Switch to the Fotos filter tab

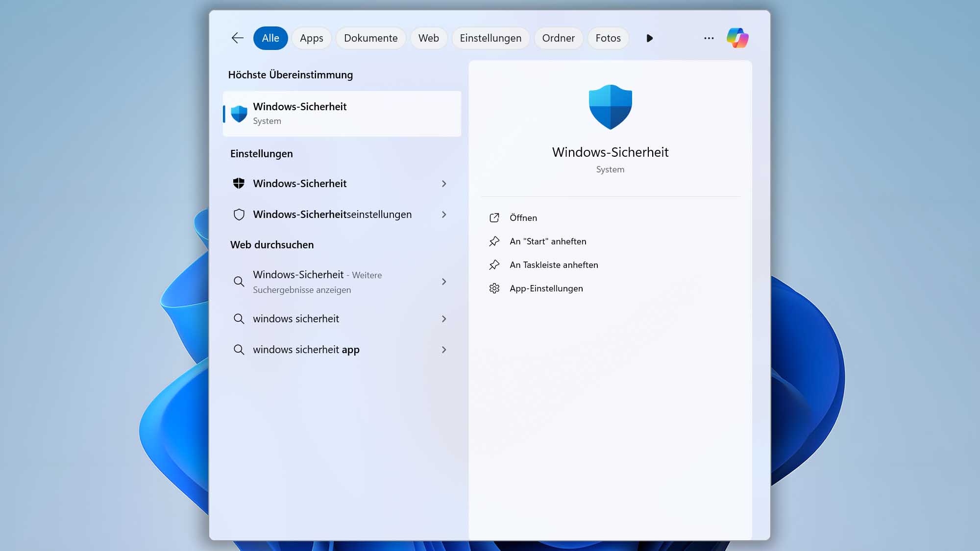608,38
